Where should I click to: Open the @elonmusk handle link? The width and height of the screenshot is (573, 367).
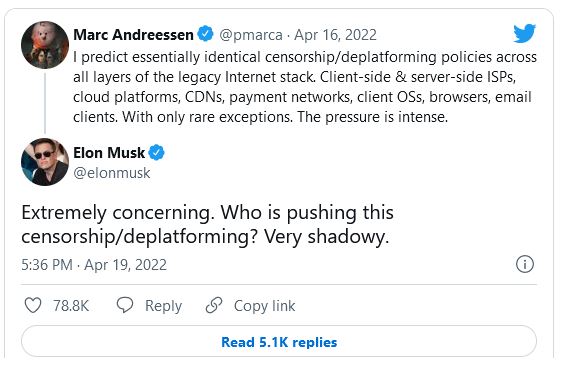(x=111, y=173)
